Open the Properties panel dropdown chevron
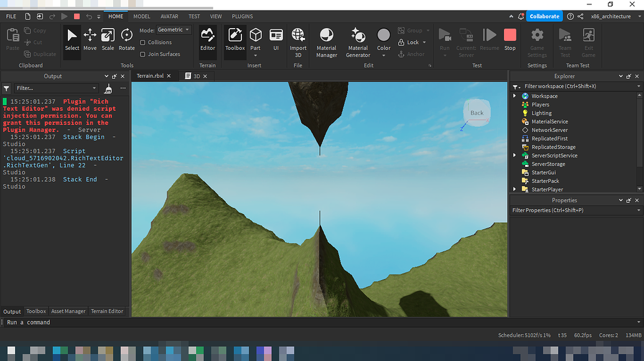The height and width of the screenshot is (361, 644). coord(620,200)
